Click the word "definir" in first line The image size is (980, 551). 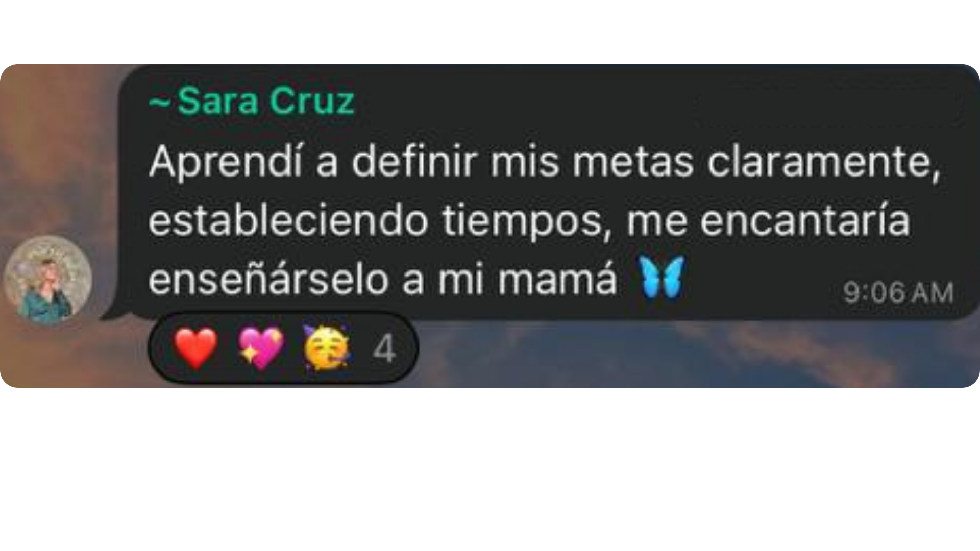[x=413, y=162]
